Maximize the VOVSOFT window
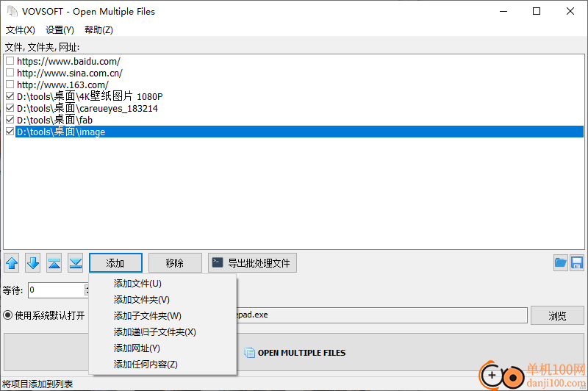Viewport: 588px width, 391px height. click(x=537, y=11)
